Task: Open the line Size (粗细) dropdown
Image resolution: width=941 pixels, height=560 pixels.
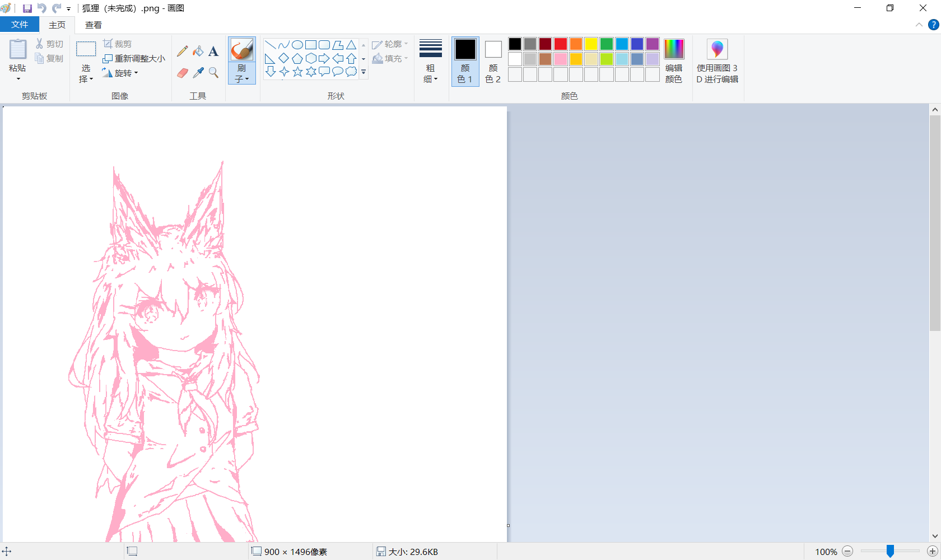Action: [x=431, y=61]
